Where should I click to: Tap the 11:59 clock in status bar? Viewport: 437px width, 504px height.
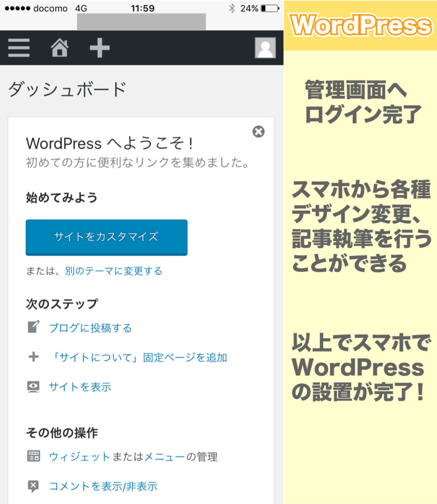click(142, 8)
